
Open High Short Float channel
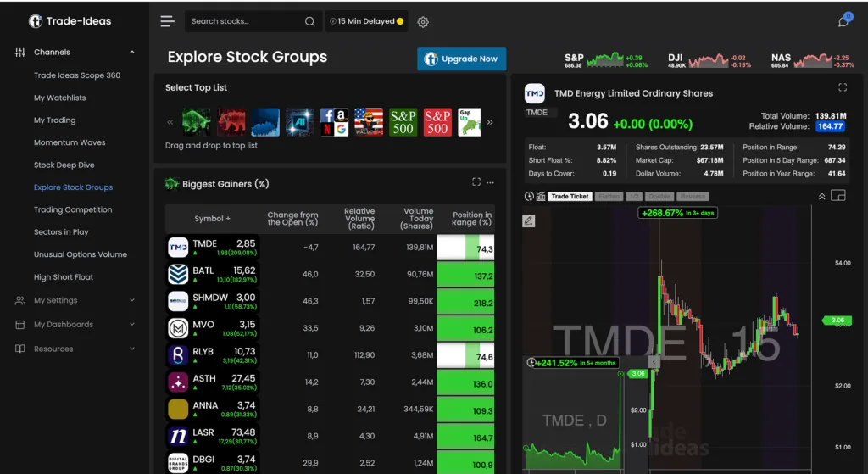[63, 277]
